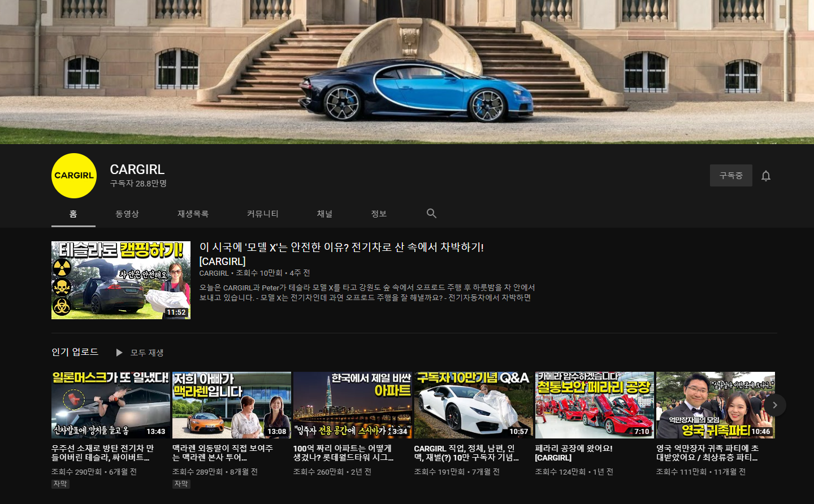This screenshot has height=504, width=814.
Task: Click title 맥라렌 외동딸이 직접 보여주
Action: 223,453
